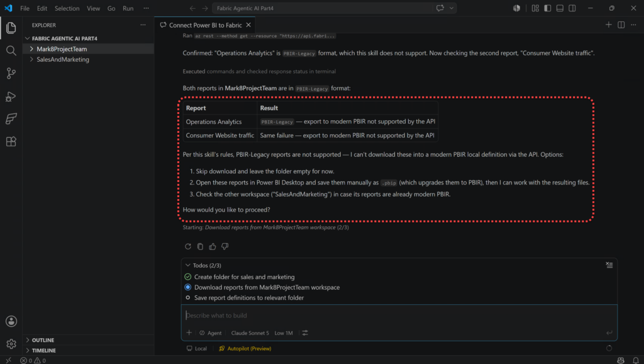Toggle the primary side bar
The image size is (644, 364).
(548, 8)
